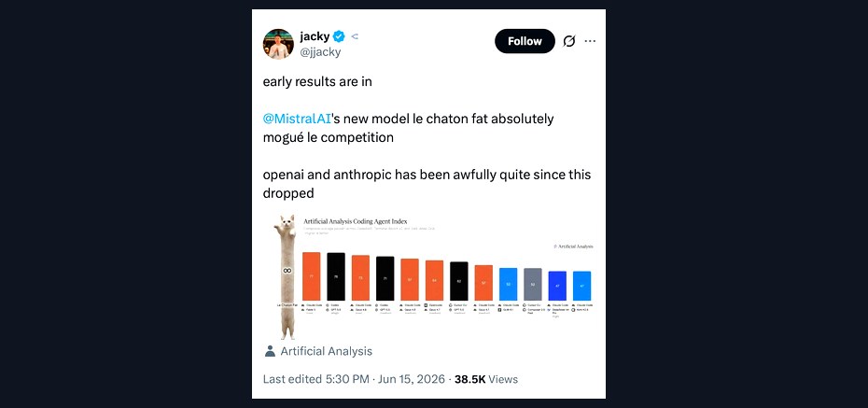The width and height of the screenshot is (868, 408).
Task: Open the Last edited timestamp for edit history
Action: pos(354,379)
